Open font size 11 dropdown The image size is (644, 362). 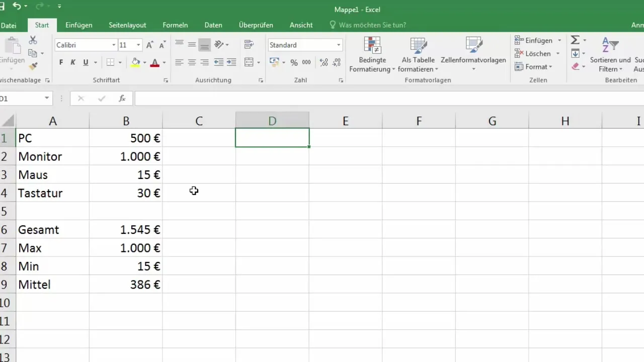138,45
